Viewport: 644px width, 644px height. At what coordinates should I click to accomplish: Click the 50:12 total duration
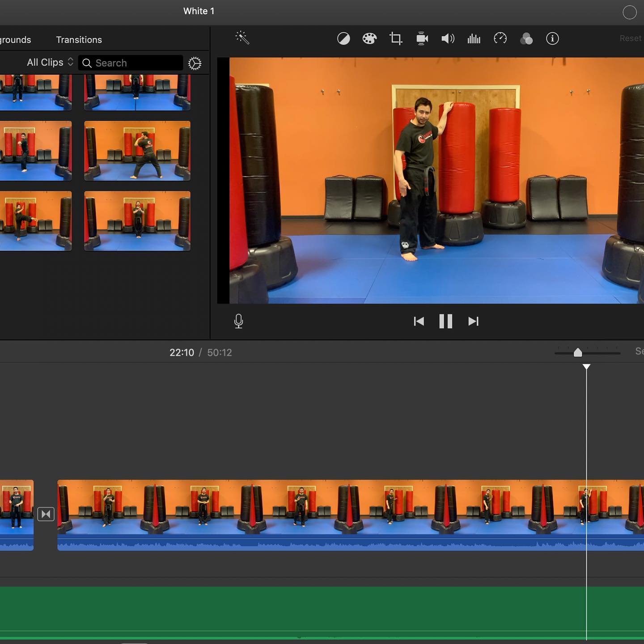[x=220, y=352]
